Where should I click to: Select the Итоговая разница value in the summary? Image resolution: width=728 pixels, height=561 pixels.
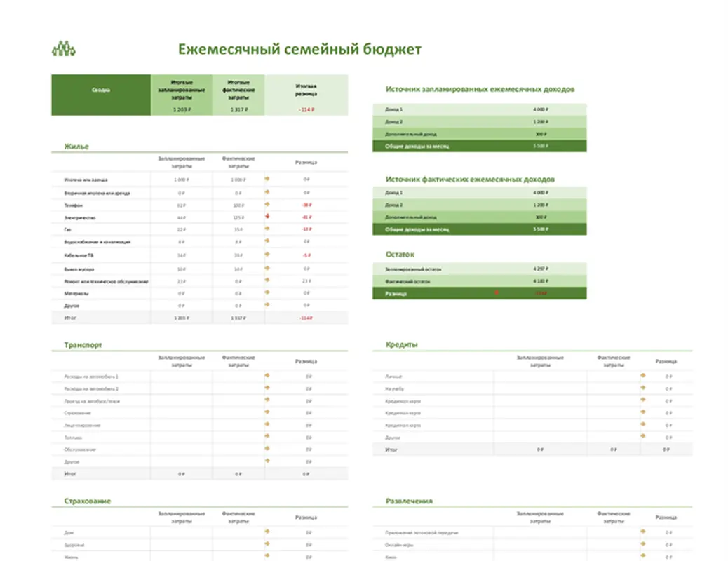coord(306,110)
